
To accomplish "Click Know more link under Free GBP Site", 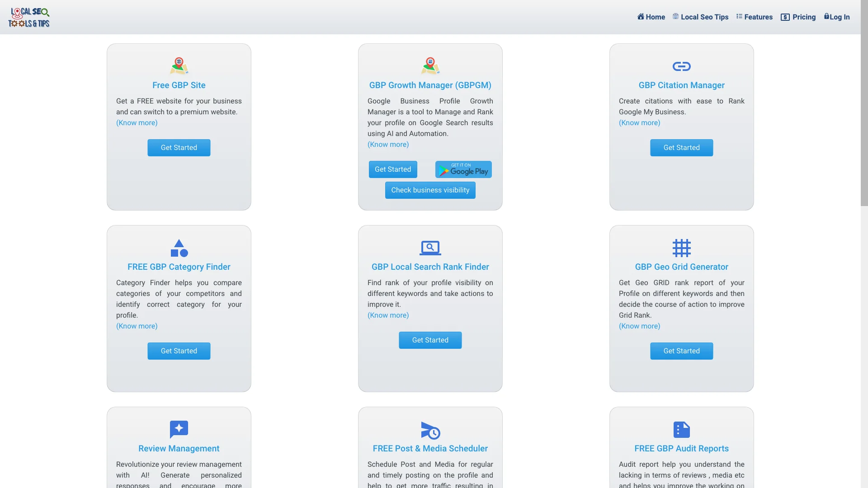I will pyautogui.click(x=137, y=123).
